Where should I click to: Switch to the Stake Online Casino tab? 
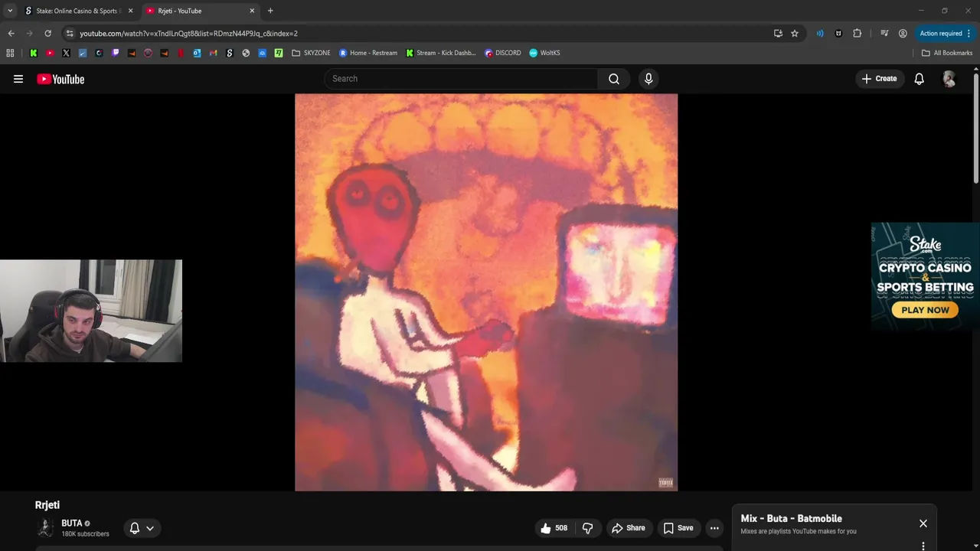pyautogui.click(x=77, y=11)
